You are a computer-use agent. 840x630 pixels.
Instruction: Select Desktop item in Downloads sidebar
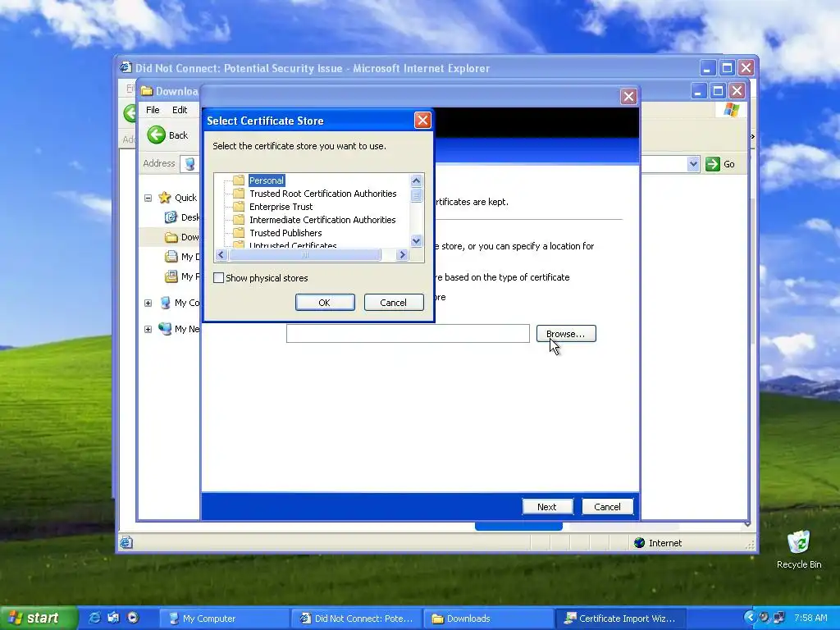coord(182,217)
